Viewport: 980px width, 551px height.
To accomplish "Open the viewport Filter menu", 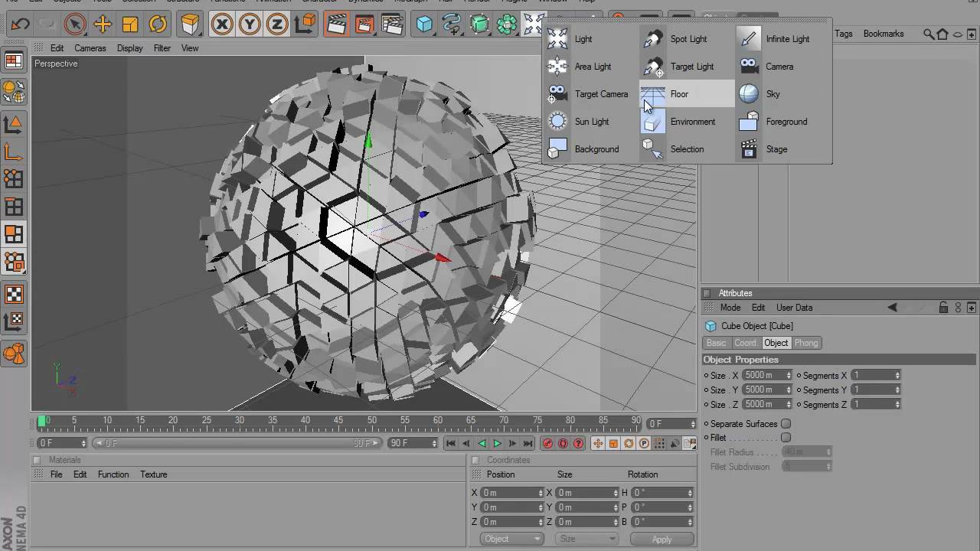I will (162, 48).
